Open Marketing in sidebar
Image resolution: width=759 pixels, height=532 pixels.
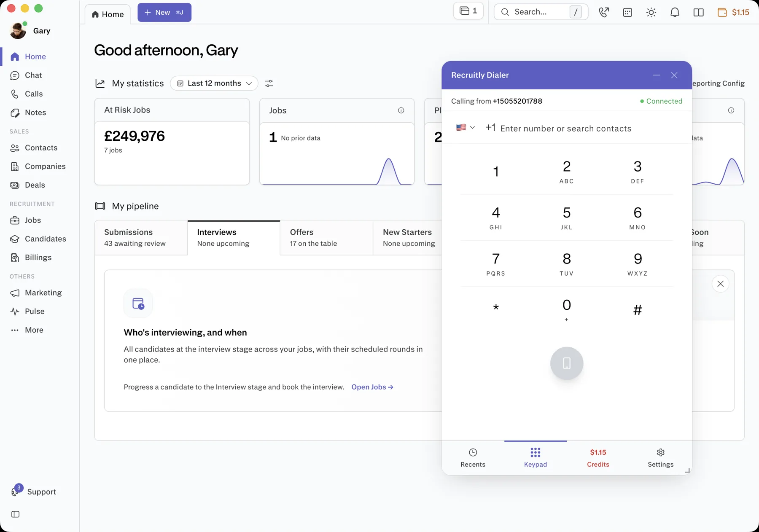pos(43,293)
